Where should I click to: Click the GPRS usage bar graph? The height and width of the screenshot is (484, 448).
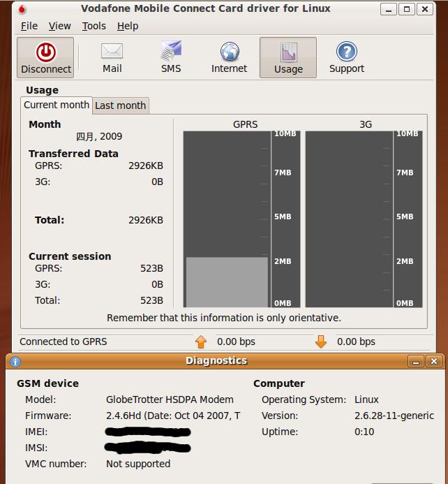(x=241, y=219)
